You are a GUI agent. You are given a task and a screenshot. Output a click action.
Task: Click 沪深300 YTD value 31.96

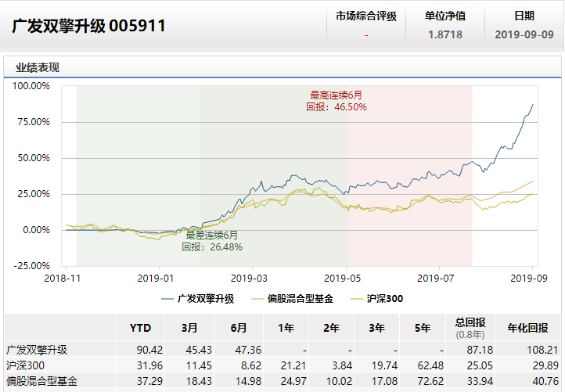149,365
